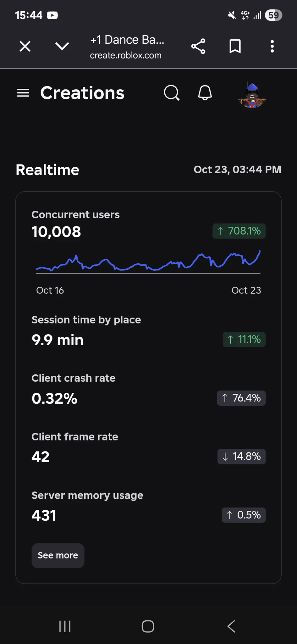The height and width of the screenshot is (644, 297).
Task: Open Android recent apps button
Action: pos(65,626)
